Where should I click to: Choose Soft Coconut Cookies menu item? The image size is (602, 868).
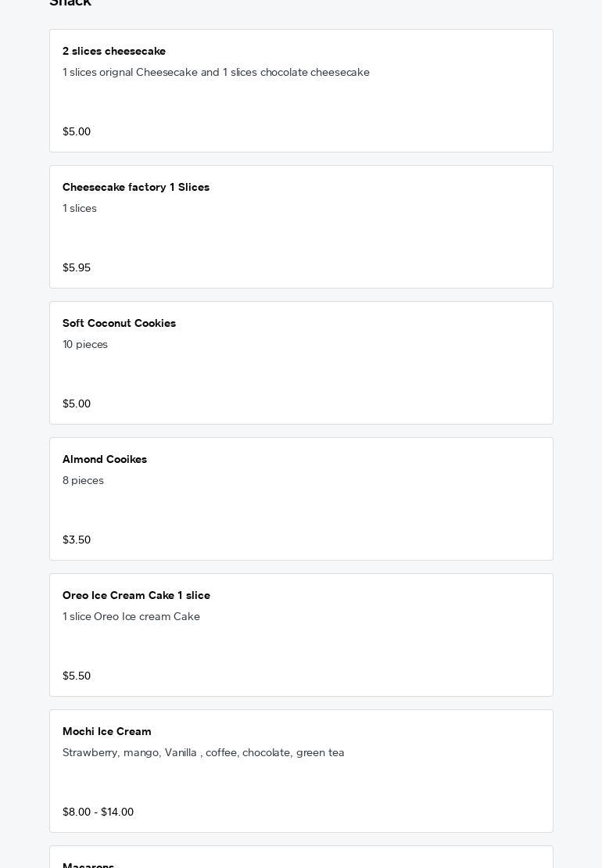119,324
